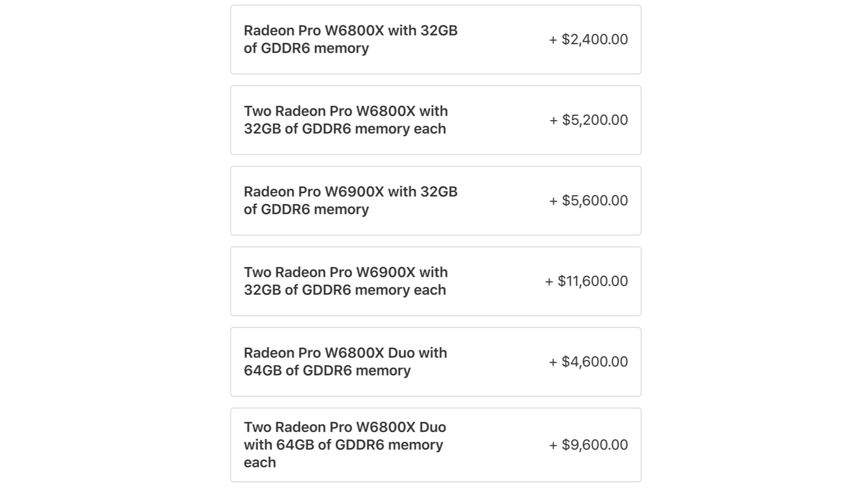Click "Two Radeon Pro W6800X with" label text
This screenshot has height=488, width=868.
tap(346, 111)
